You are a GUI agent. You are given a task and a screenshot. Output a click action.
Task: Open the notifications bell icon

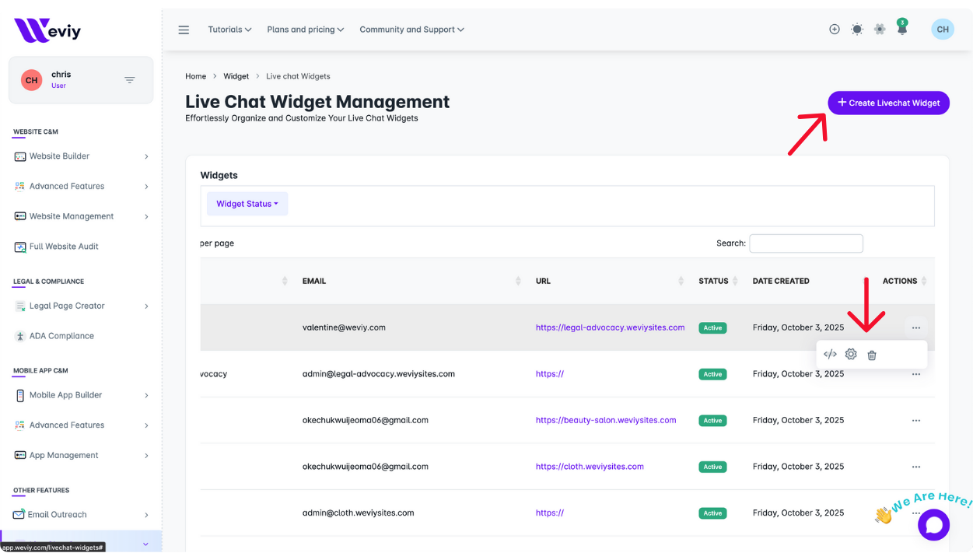click(902, 30)
